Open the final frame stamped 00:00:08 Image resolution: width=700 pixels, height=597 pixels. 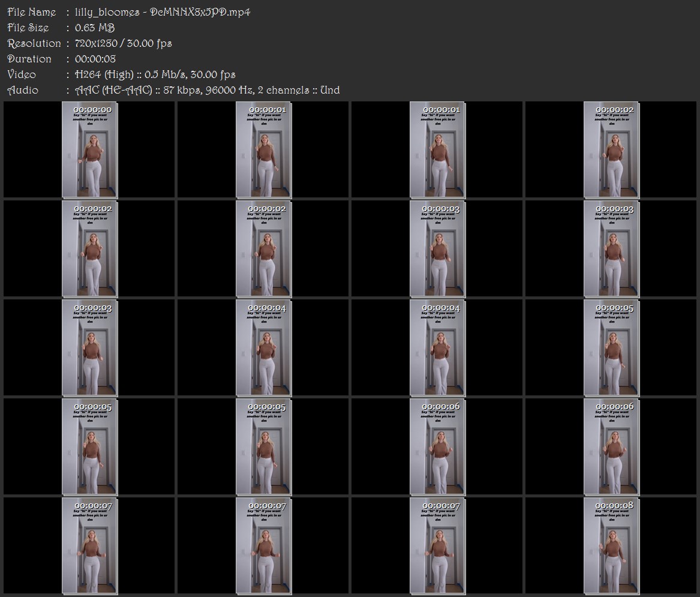pos(611,546)
